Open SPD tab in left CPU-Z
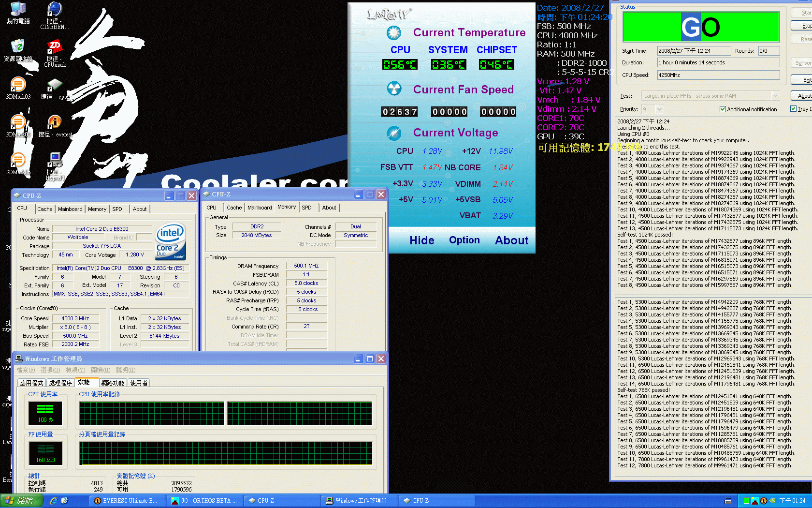The width and height of the screenshot is (812, 508). 117,209
